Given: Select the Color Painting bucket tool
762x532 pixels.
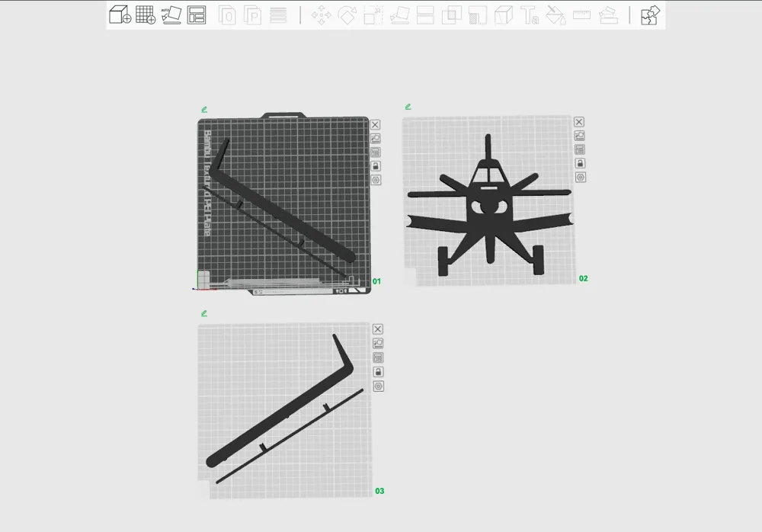Looking at the screenshot, I should click(556, 15).
